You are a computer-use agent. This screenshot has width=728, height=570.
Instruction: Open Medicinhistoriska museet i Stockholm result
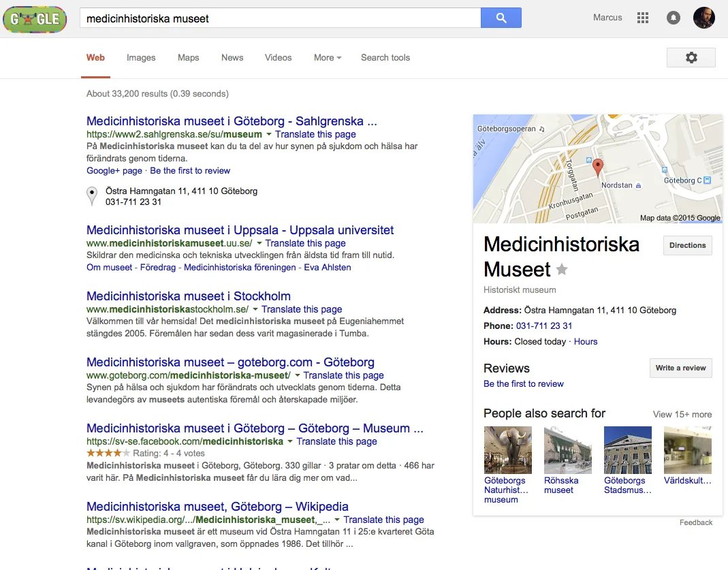tap(189, 296)
